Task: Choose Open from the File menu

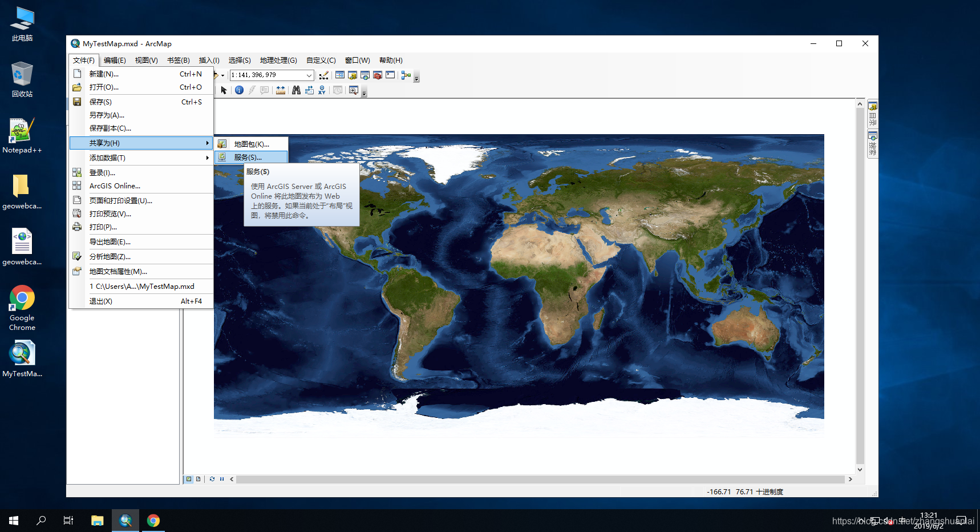Action: (141, 87)
